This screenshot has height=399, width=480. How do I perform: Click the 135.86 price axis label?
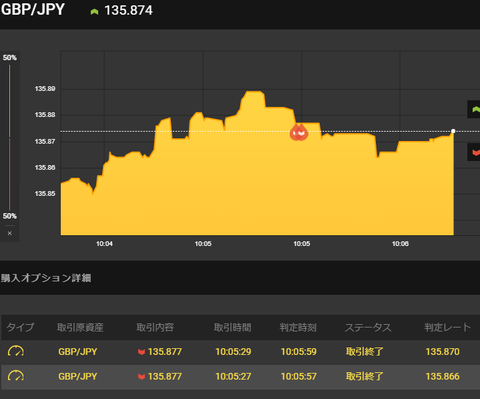tap(45, 167)
